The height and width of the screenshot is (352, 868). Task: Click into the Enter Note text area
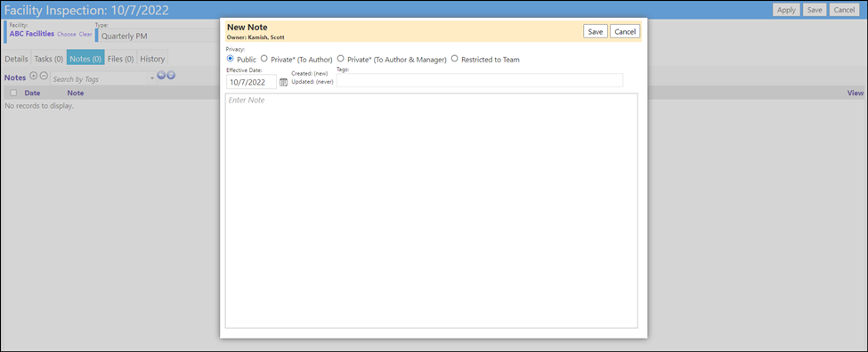[431, 210]
